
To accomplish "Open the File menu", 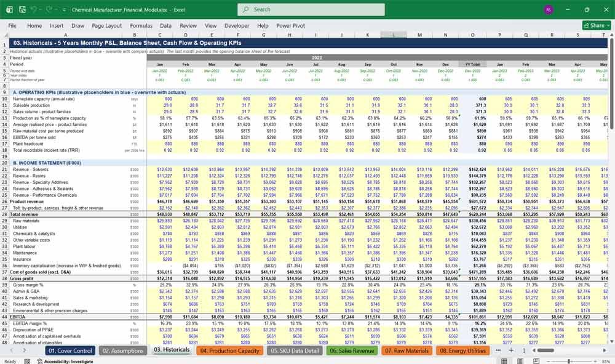I will (12, 25).
